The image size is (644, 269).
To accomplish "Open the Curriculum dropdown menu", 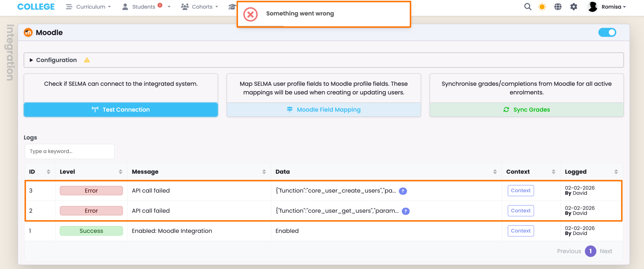I will (88, 7).
